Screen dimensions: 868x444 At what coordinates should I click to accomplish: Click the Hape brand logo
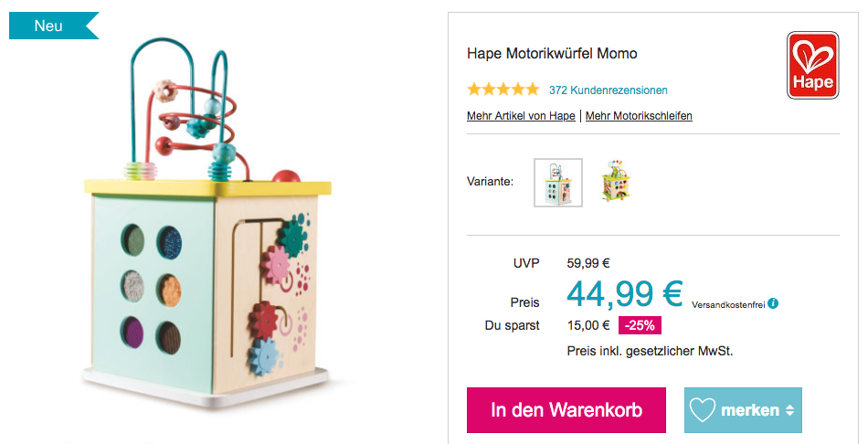pyautogui.click(x=812, y=66)
